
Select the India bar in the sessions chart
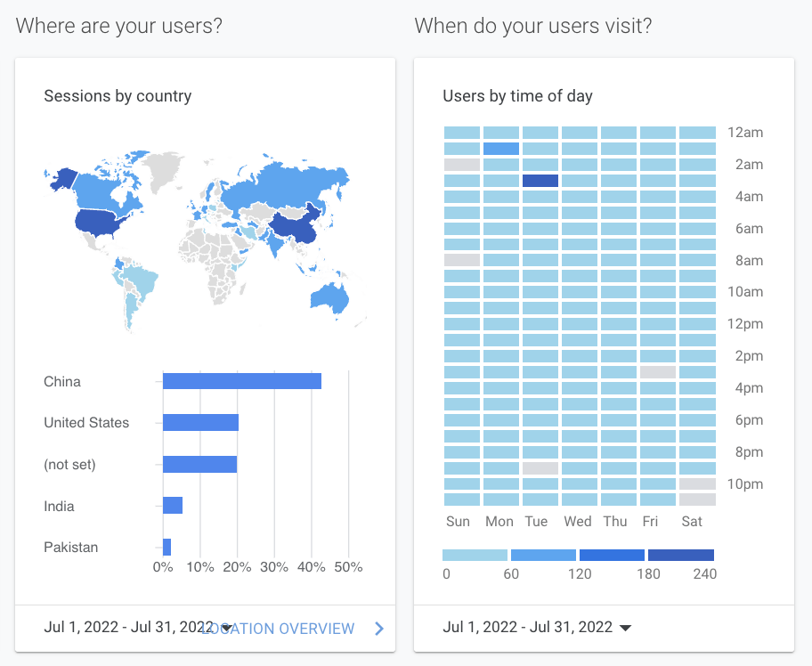pos(173,506)
